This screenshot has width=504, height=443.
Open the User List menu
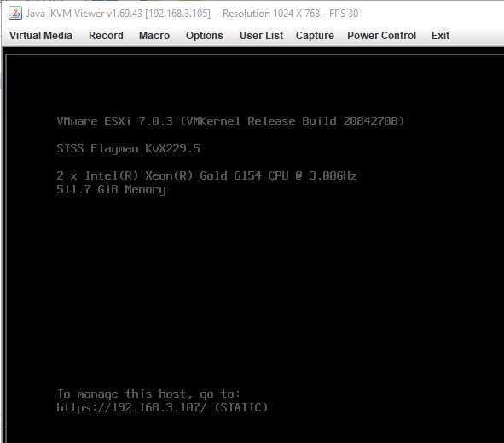(x=261, y=36)
